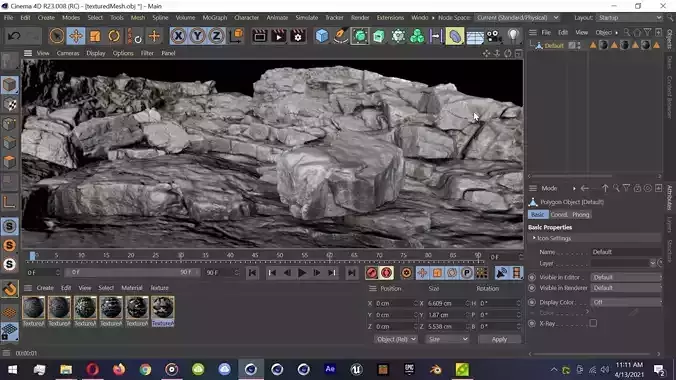This screenshot has width=676, height=380.
Task: Select the Live Selection tool
Action: pos(56,36)
